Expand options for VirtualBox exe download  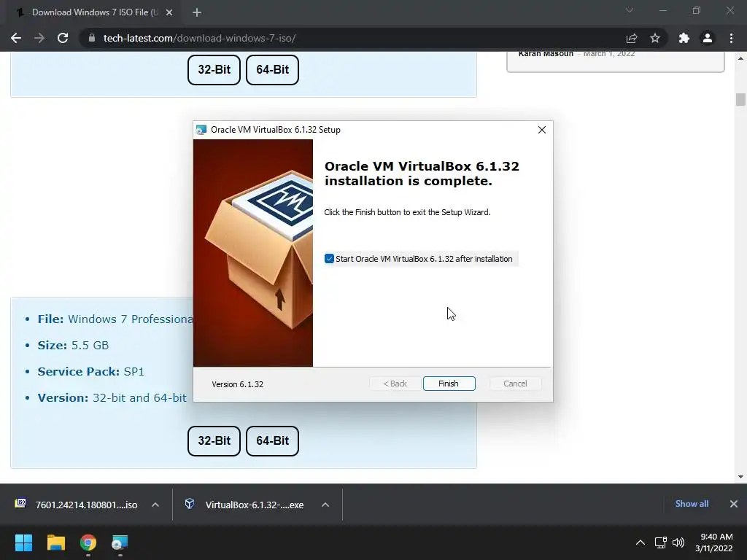325,505
